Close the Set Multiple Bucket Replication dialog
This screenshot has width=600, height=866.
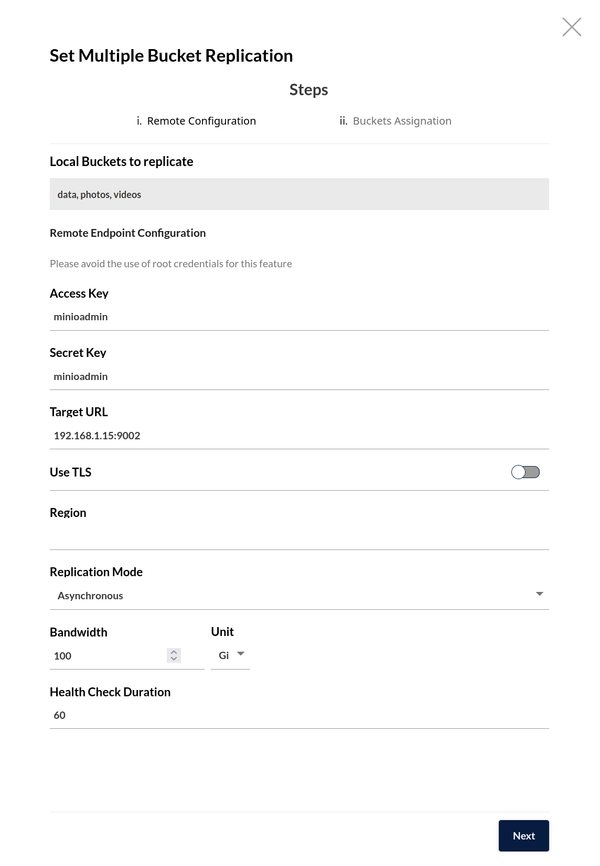[571, 27]
